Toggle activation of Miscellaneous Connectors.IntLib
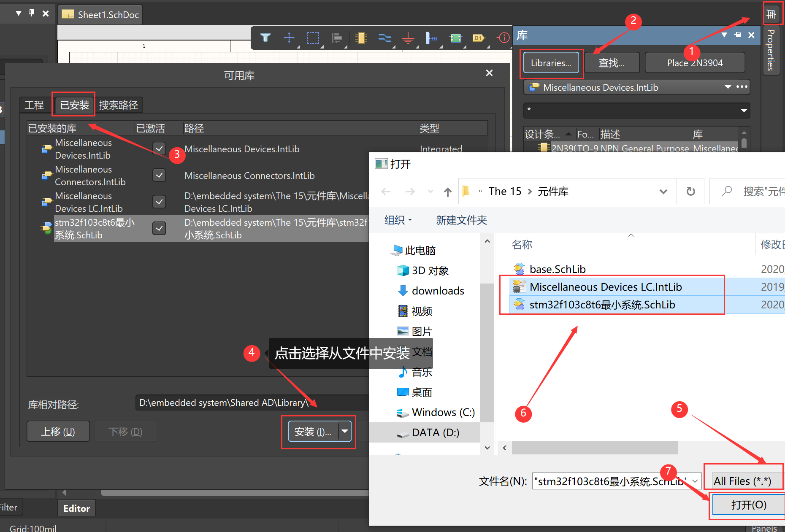 coord(159,175)
